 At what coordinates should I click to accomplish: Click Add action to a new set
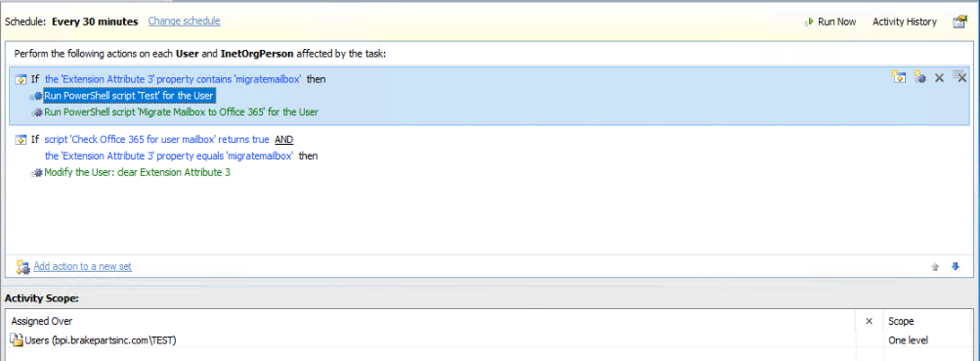coord(82,266)
